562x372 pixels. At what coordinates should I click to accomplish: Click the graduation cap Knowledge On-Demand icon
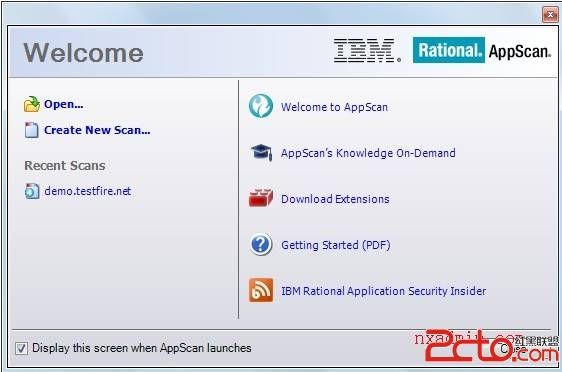pos(261,153)
